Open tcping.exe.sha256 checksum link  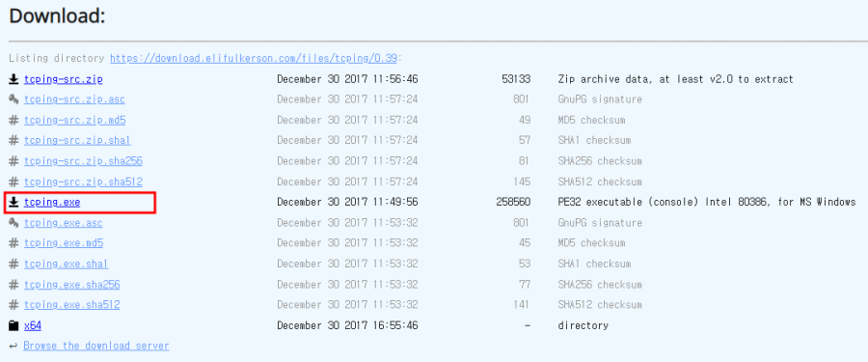point(72,285)
